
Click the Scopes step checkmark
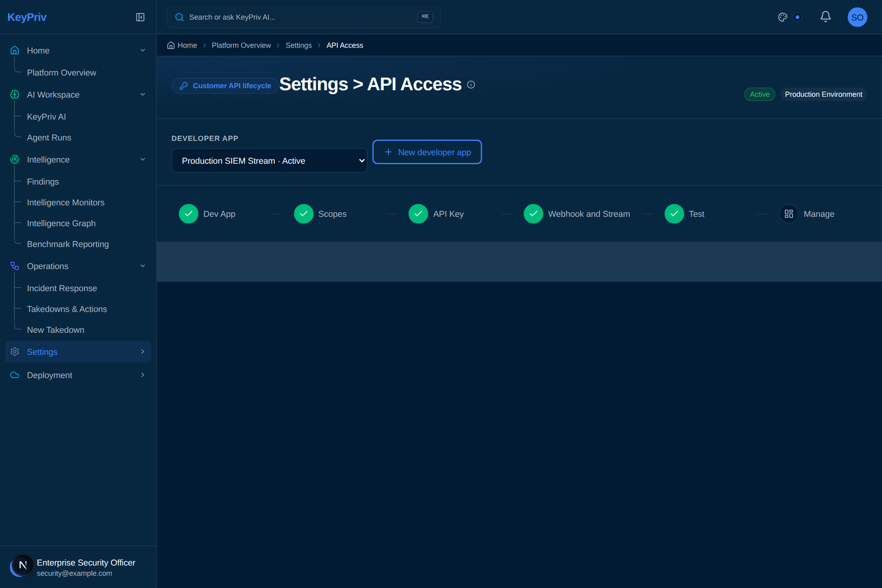[x=304, y=214]
